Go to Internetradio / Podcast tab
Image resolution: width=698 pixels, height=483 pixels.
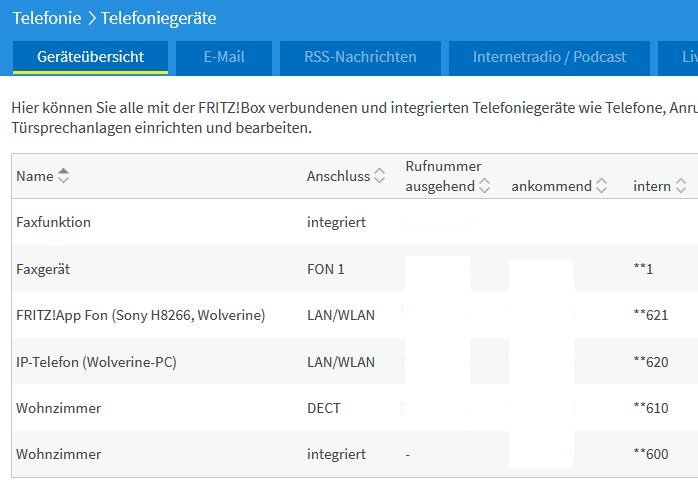pos(549,57)
